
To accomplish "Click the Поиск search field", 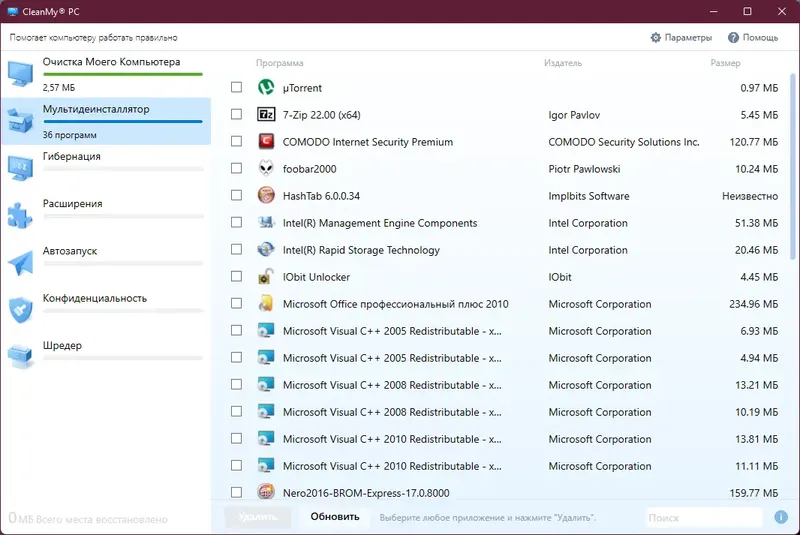I will coord(702,518).
